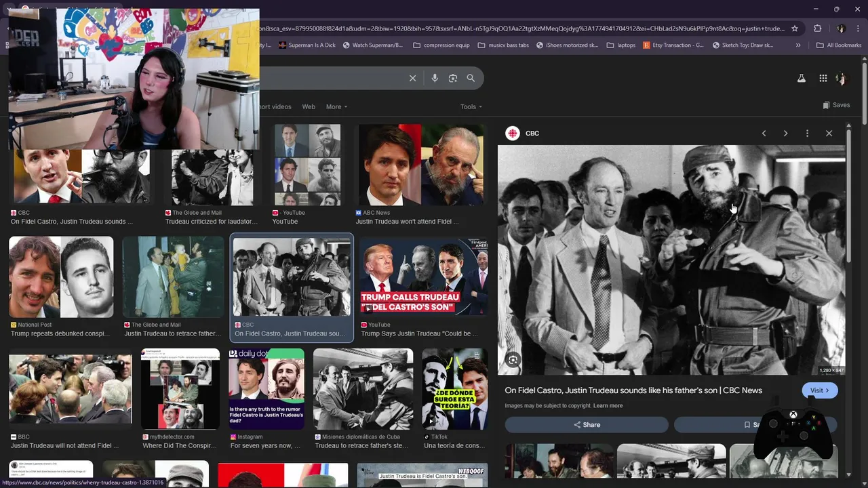Open Saves collection
This screenshot has height=488, width=868.
(836, 105)
